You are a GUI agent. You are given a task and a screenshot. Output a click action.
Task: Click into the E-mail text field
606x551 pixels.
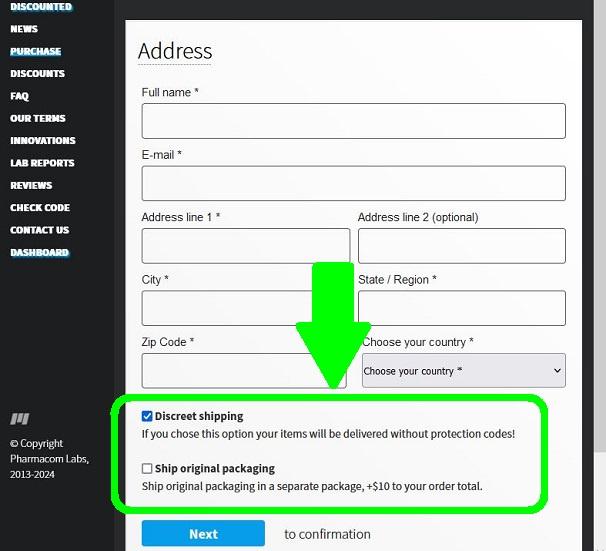[353, 183]
